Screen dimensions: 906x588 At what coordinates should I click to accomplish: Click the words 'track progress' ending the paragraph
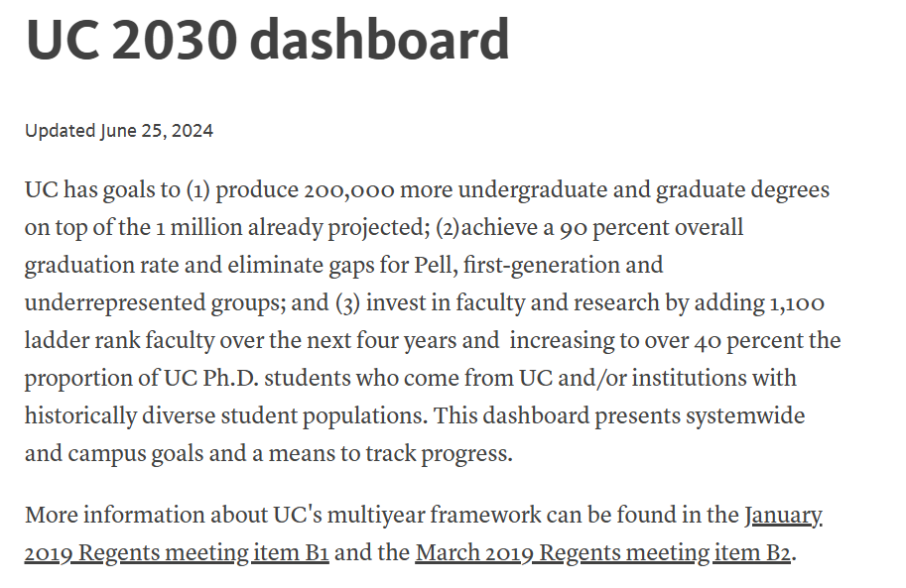[x=439, y=453]
